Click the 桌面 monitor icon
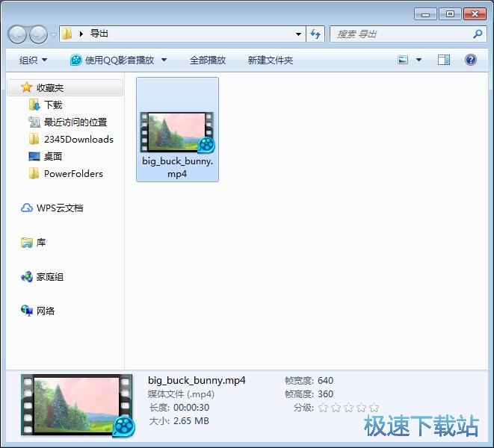This screenshot has width=494, height=448. [x=34, y=157]
